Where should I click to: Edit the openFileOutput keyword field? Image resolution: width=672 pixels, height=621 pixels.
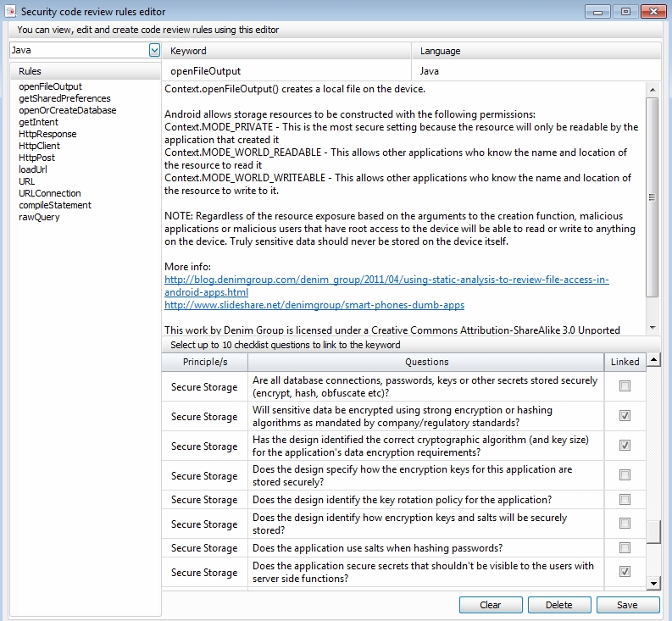coord(286,71)
